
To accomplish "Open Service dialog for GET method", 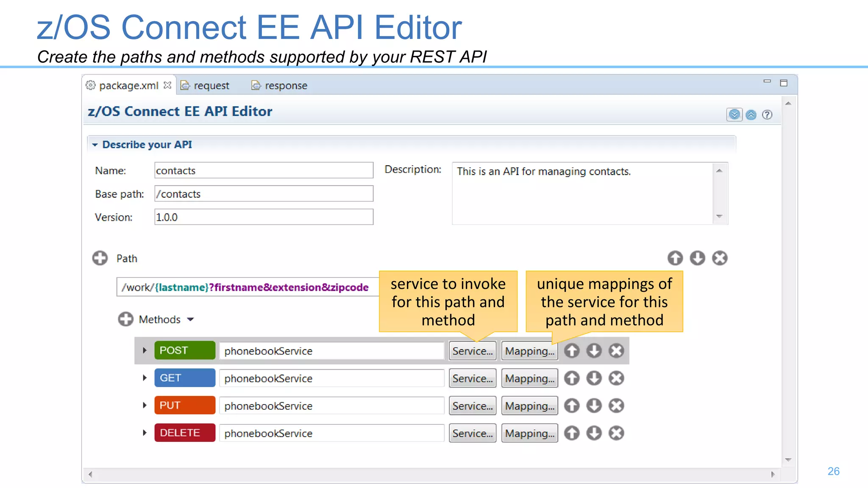I will pos(473,378).
